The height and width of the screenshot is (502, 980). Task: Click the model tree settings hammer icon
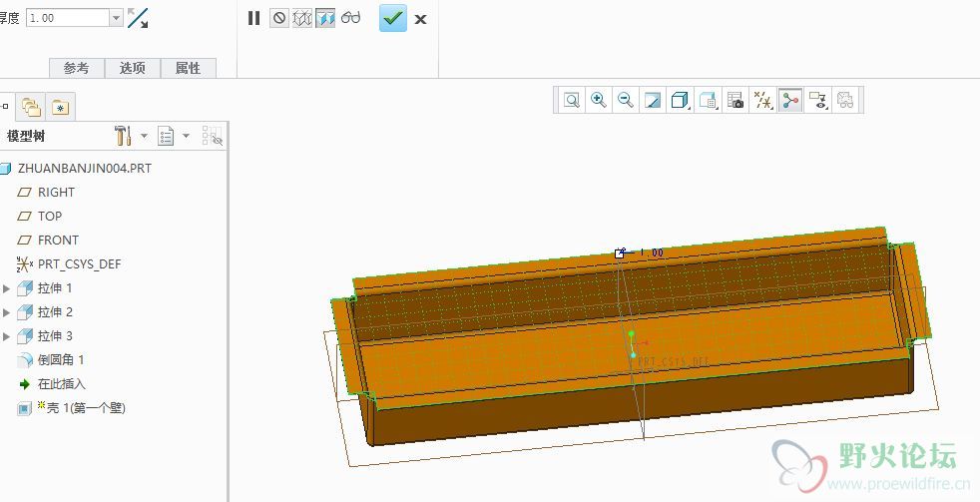pos(123,136)
